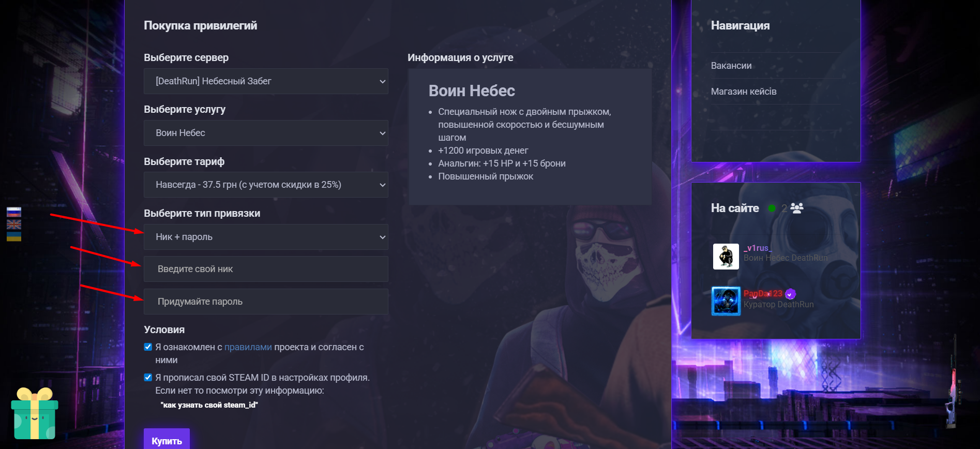This screenshot has height=449, width=980.
Task: Switch language via the Russian flag icon
Action: coord(14,212)
